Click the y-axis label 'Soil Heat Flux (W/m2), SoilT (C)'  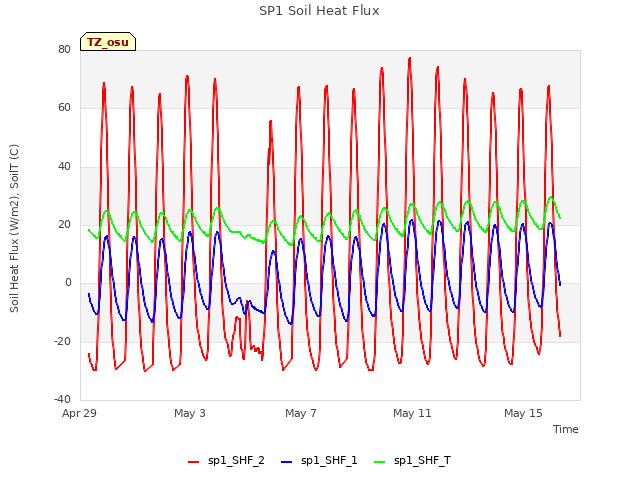tap(14, 228)
